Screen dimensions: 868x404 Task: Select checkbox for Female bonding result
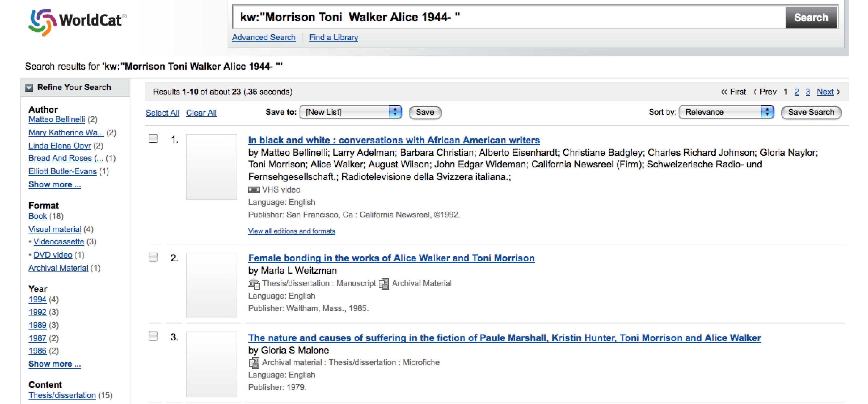[x=153, y=257]
